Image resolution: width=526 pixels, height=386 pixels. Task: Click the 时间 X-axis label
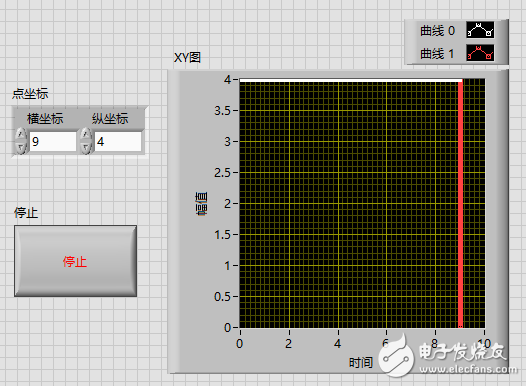point(361,363)
